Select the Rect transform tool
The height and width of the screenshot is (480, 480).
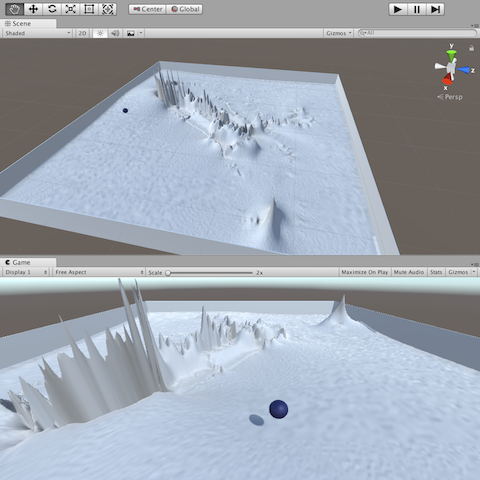click(89, 9)
